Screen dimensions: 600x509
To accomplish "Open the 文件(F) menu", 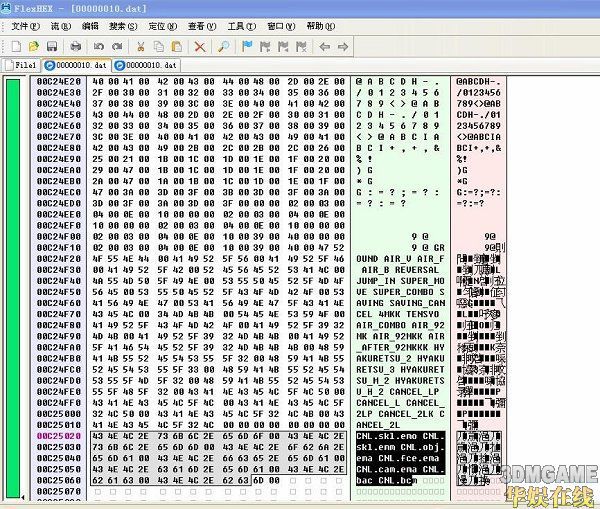I will click(25, 26).
